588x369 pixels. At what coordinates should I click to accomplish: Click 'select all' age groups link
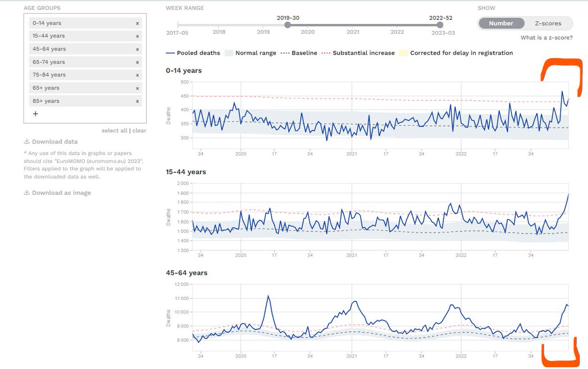click(115, 131)
